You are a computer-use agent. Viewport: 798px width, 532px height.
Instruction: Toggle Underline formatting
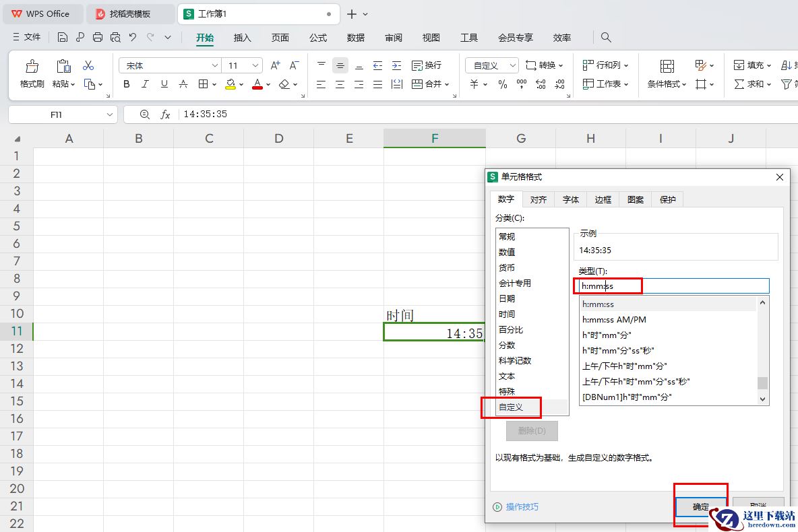[164, 84]
